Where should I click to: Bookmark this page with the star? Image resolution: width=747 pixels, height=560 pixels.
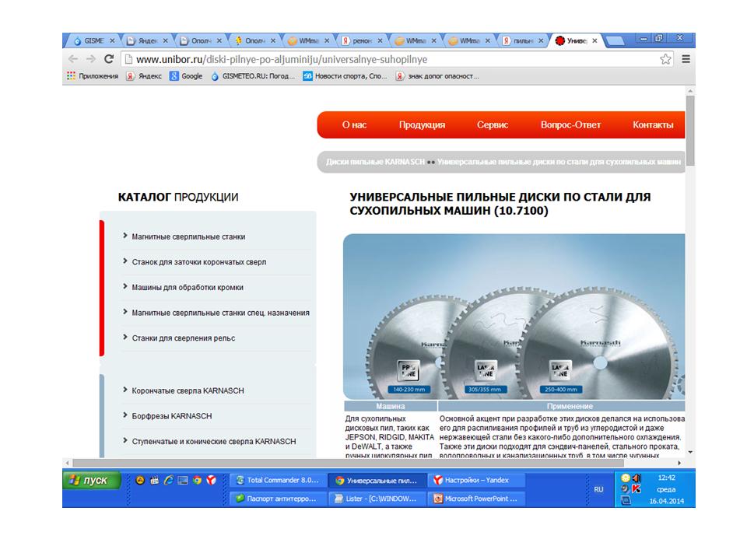tap(665, 59)
